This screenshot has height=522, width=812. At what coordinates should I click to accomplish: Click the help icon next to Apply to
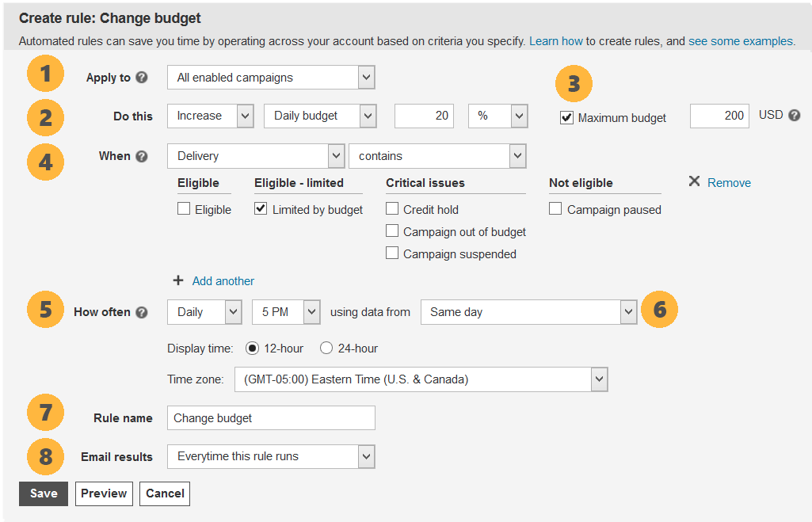142,78
